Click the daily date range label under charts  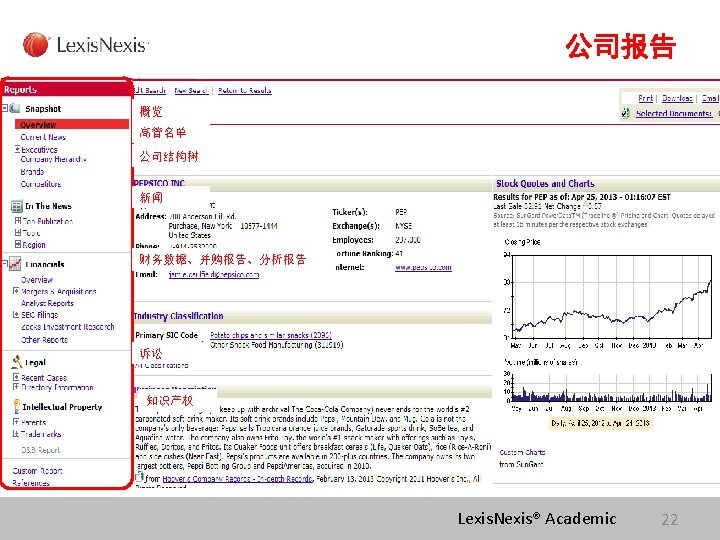601,423
